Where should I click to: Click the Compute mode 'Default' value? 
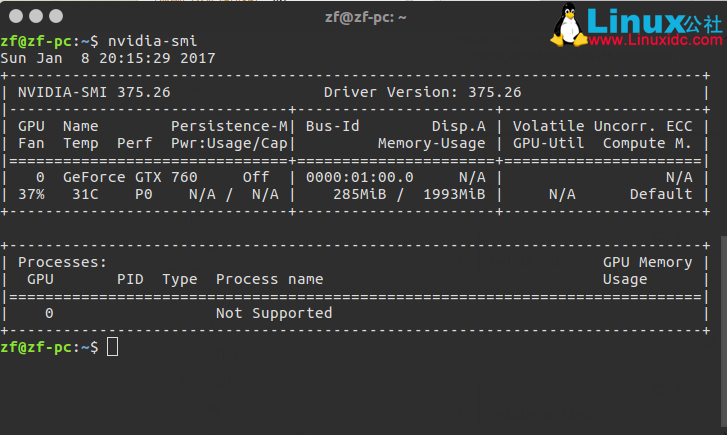660,194
